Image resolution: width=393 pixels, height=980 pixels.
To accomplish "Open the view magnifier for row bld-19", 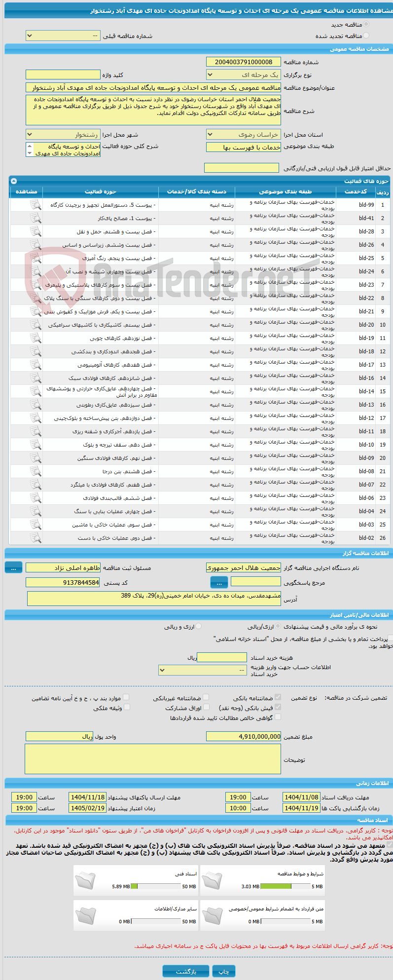I will point(36,338).
